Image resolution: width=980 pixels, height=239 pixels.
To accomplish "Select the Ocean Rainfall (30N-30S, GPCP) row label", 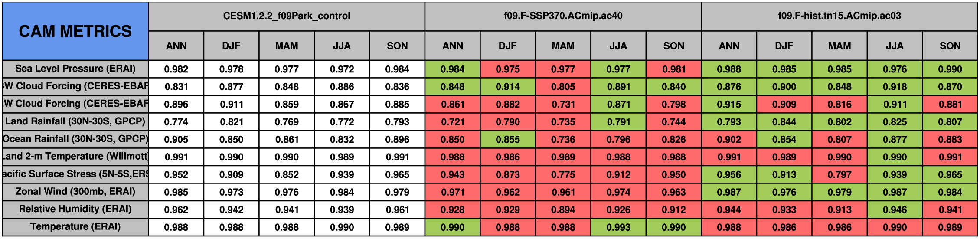I will pos(75,139).
